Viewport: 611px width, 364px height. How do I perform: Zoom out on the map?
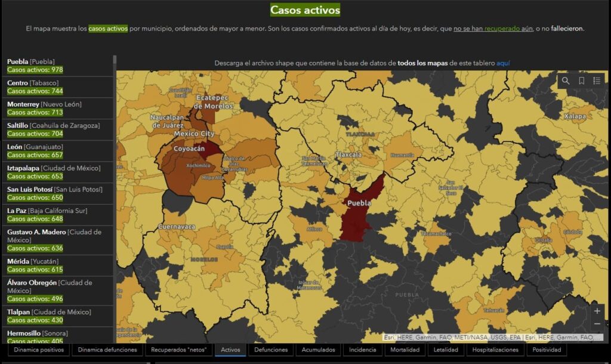pyautogui.click(x=597, y=324)
